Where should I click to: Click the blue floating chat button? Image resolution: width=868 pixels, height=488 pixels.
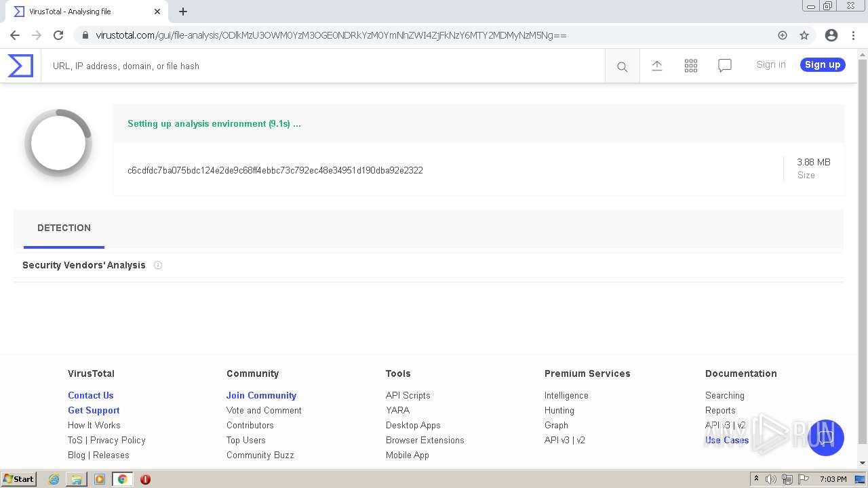pos(825,438)
